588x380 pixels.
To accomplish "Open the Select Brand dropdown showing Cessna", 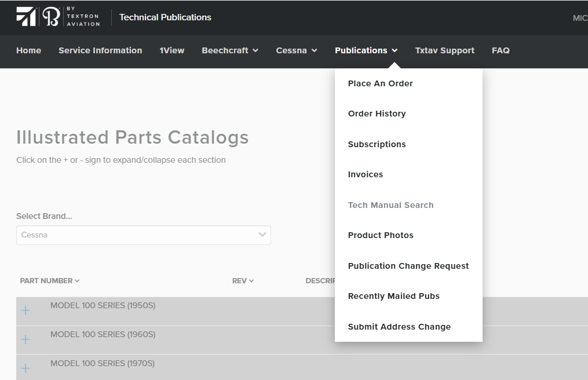I will point(144,235).
